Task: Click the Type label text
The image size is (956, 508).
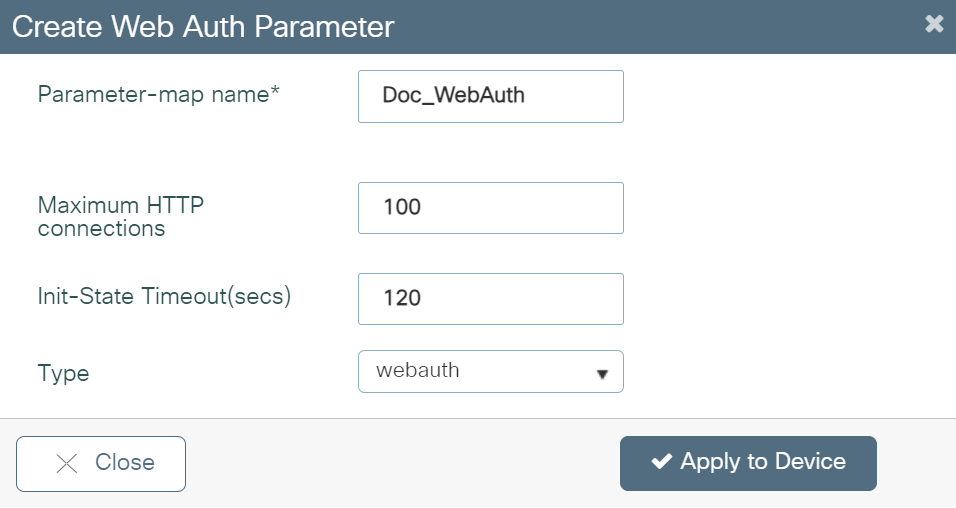Action: point(63,374)
